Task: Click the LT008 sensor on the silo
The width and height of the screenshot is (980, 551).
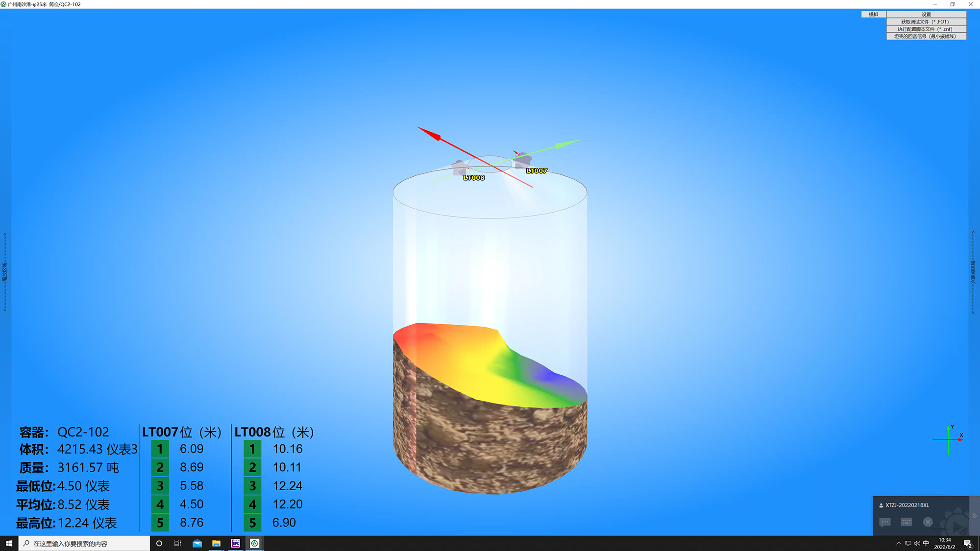Action: [x=459, y=168]
